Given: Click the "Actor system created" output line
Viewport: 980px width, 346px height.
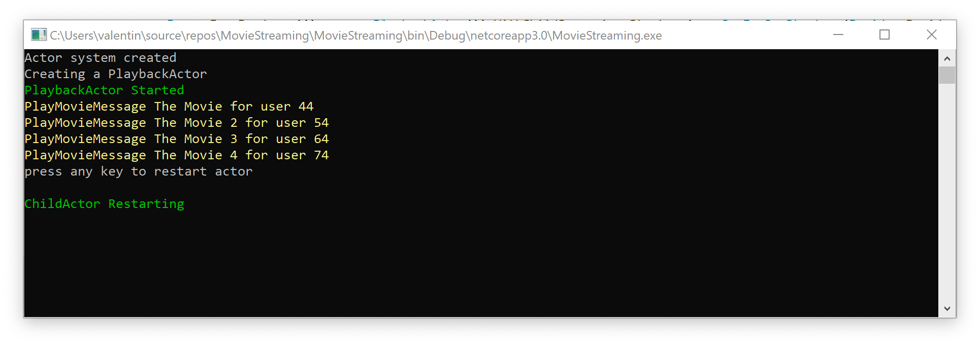Looking at the screenshot, I should click(x=101, y=58).
